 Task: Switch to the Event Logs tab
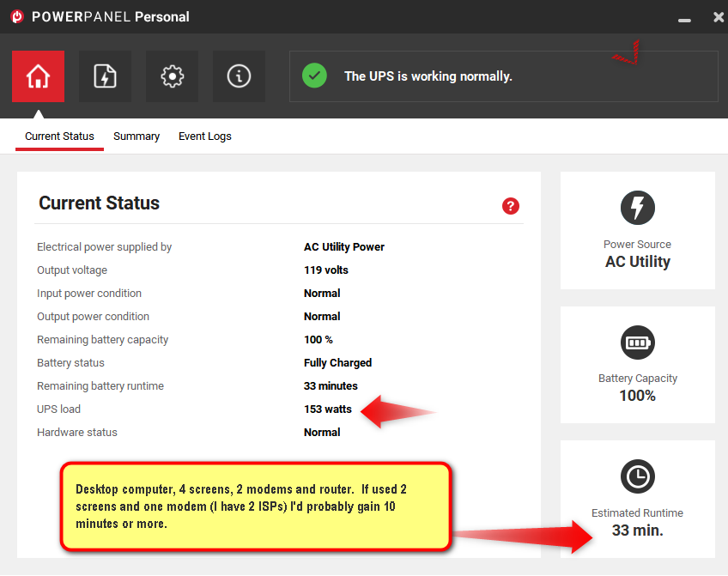tap(204, 136)
